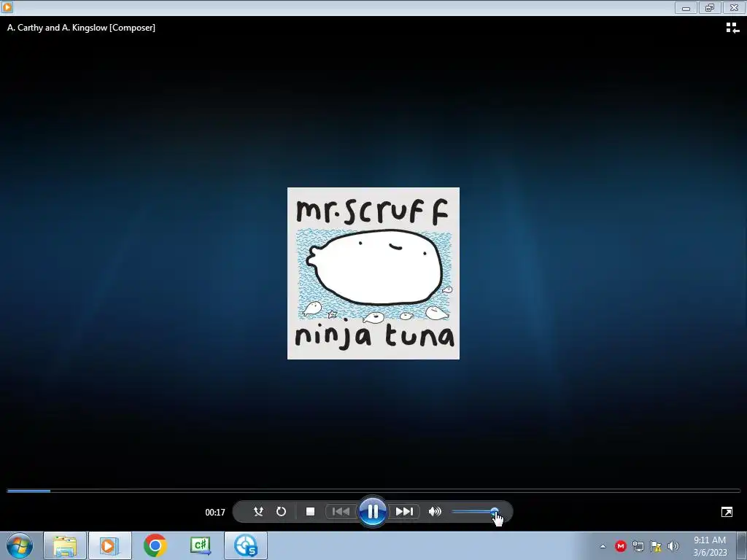Image resolution: width=747 pixels, height=560 pixels.
Task: Open the Windows Start menu
Action: tap(20, 545)
